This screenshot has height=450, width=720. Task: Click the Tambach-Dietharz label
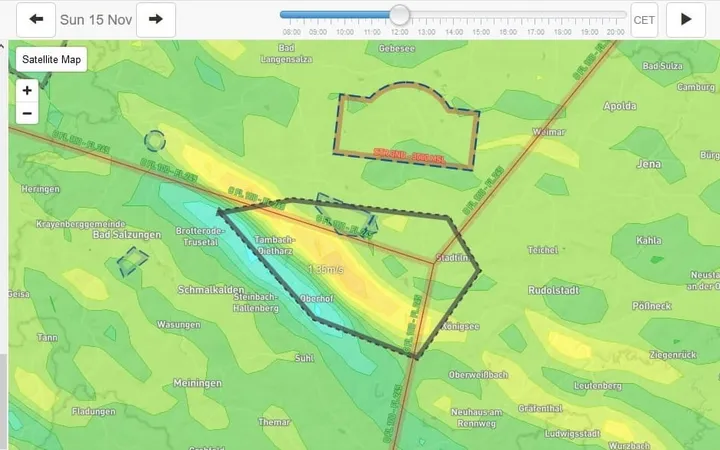point(275,245)
